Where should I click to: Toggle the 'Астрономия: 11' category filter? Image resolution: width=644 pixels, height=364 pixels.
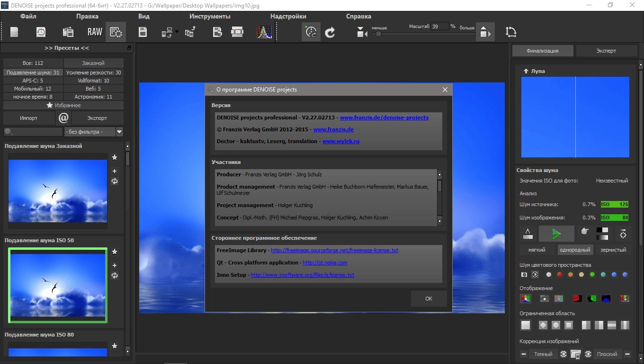94,97
